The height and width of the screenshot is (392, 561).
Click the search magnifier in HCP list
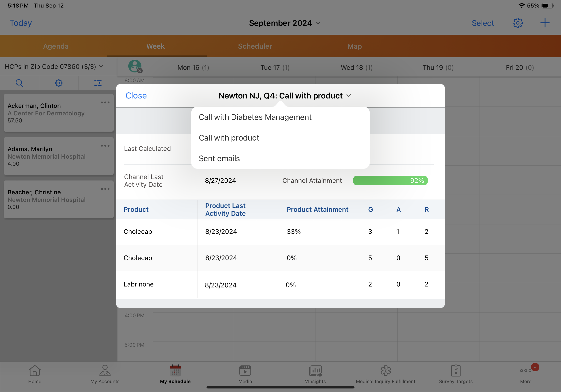[19, 83]
